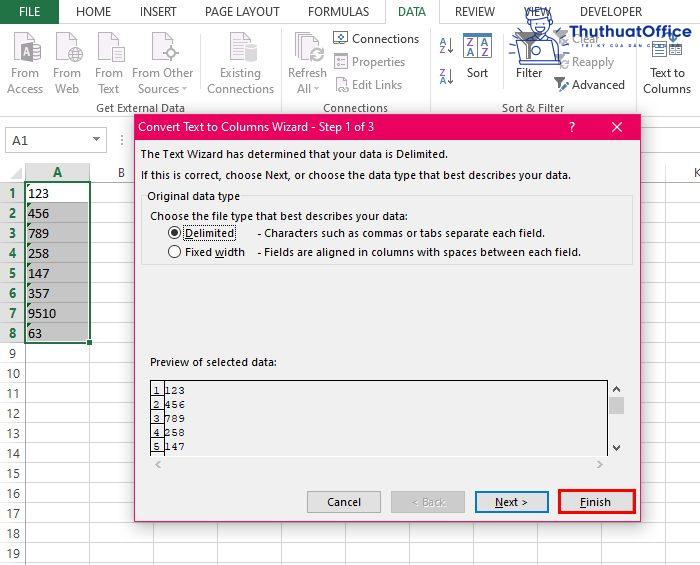700x565 pixels.
Task: Close the Convert Text to Columns Wizard
Action: pyautogui.click(x=617, y=127)
